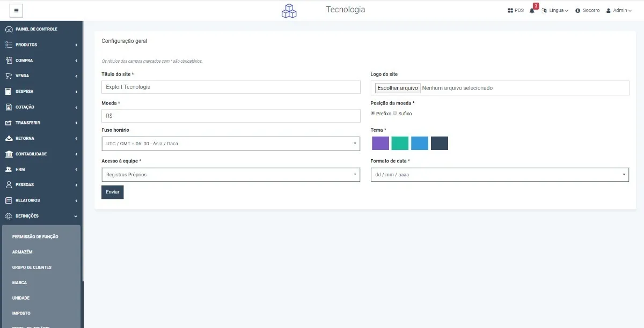Click the Venda shopping cart icon

coord(9,76)
